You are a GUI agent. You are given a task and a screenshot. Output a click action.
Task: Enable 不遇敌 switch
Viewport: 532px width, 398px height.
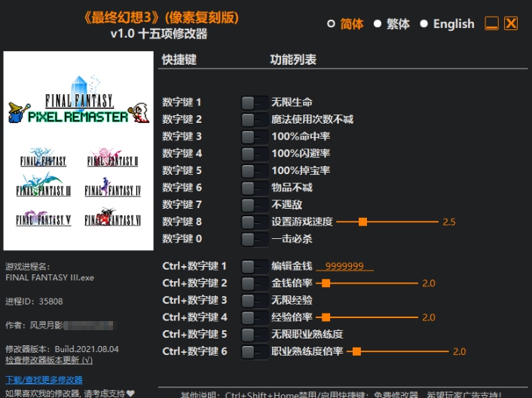tap(255, 205)
